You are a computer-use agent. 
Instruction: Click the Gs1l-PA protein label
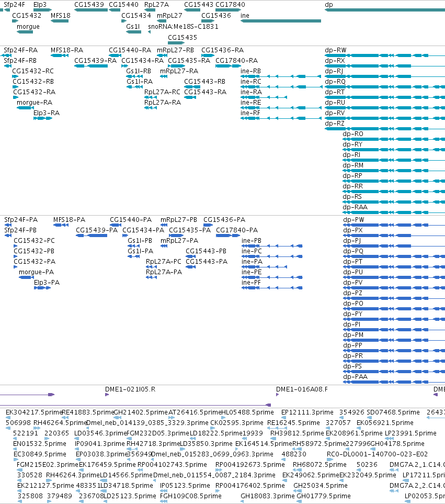(140, 251)
